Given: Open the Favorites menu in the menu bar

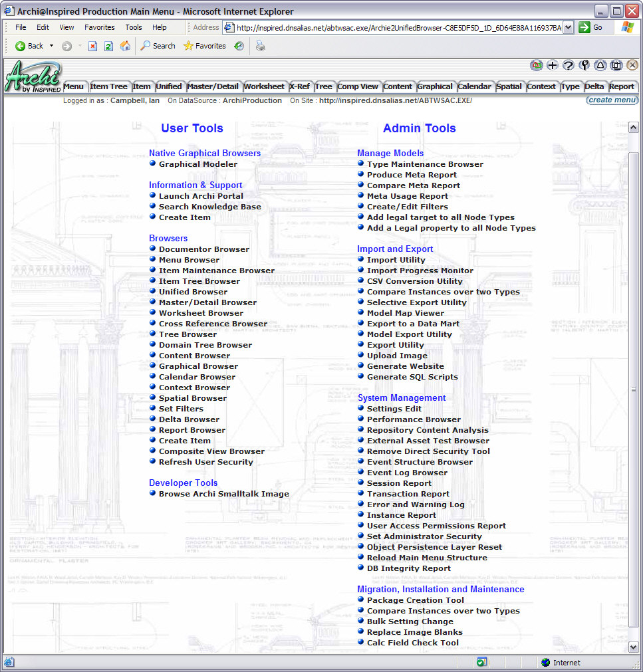Looking at the screenshot, I should click(x=100, y=27).
